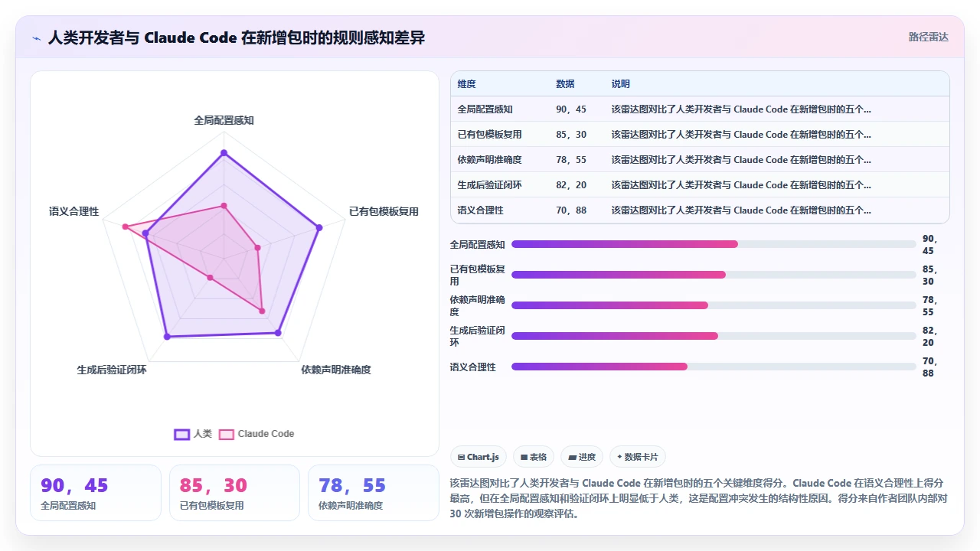980x551 pixels.
Task: Click the 已有包模板复用 progress bar
Action: (x=714, y=275)
